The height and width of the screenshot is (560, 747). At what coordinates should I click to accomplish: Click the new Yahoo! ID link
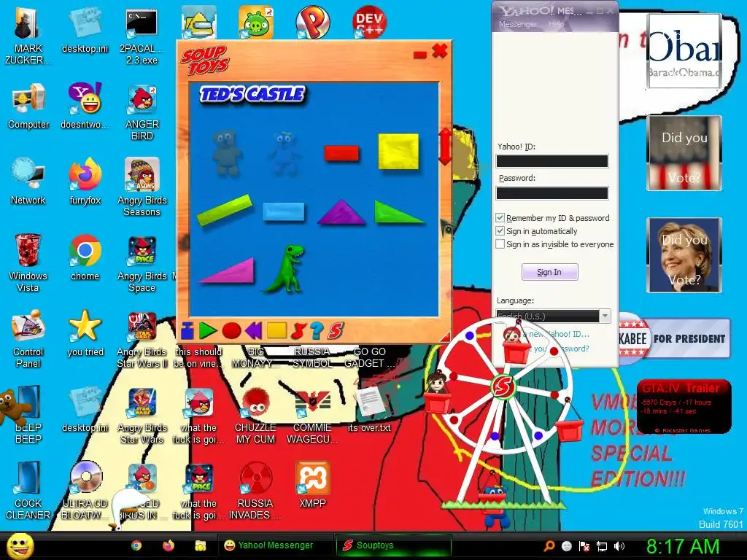point(556,334)
